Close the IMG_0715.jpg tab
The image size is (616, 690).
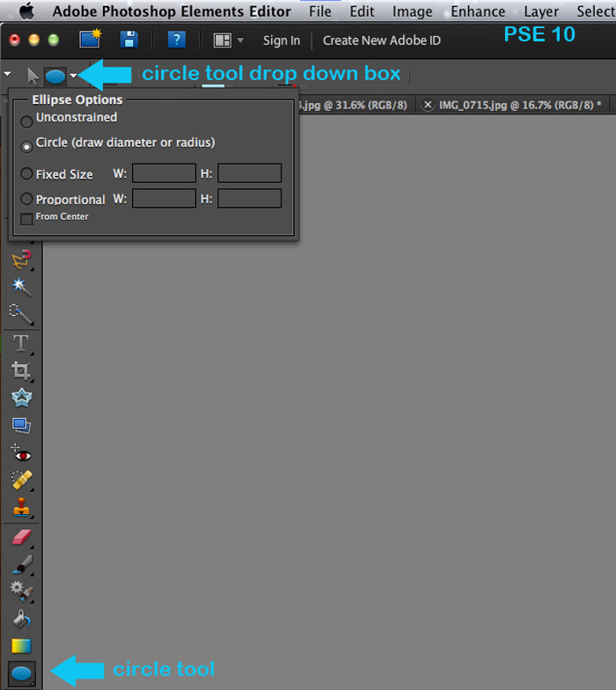[x=428, y=106]
